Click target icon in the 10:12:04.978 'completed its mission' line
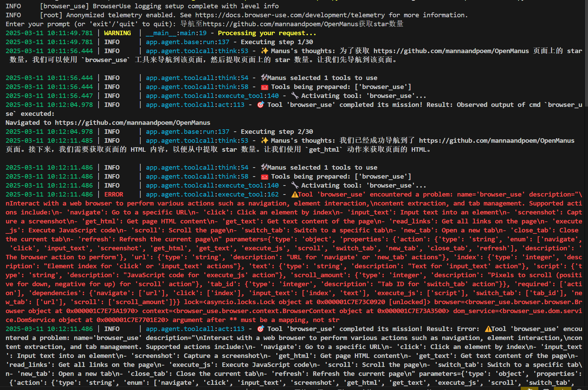This screenshot has width=588, height=390. click(x=261, y=105)
